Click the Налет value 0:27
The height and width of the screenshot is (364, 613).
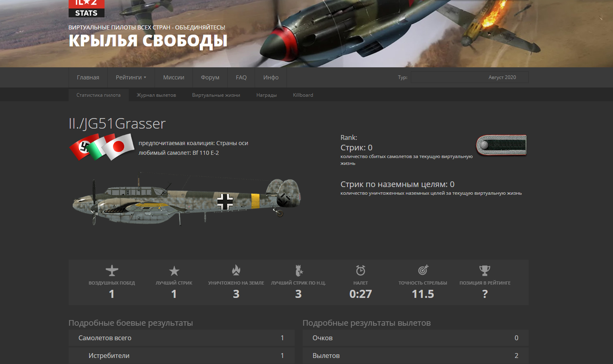tap(360, 294)
